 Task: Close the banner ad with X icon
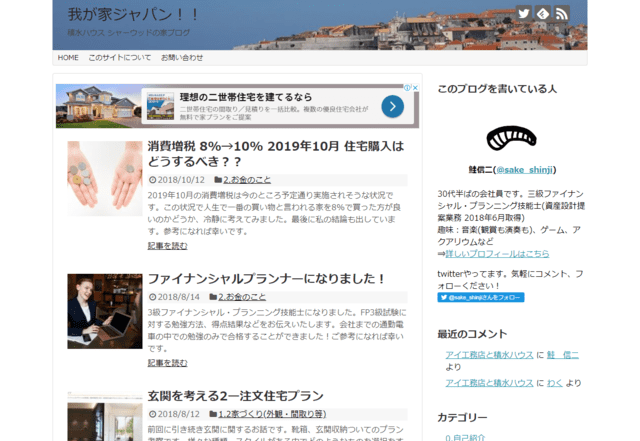click(x=415, y=88)
